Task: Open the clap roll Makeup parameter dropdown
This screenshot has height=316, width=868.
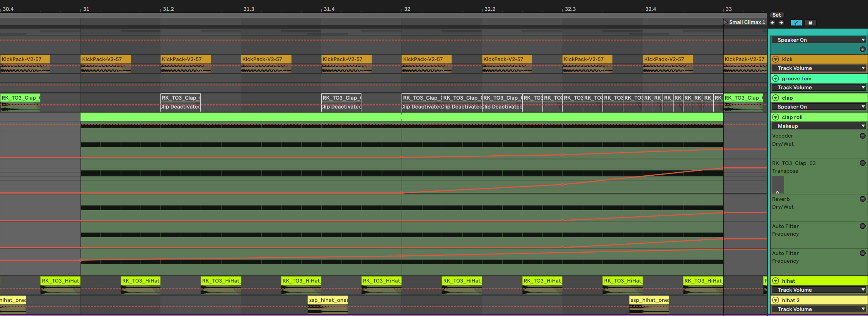Action: tap(819, 126)
